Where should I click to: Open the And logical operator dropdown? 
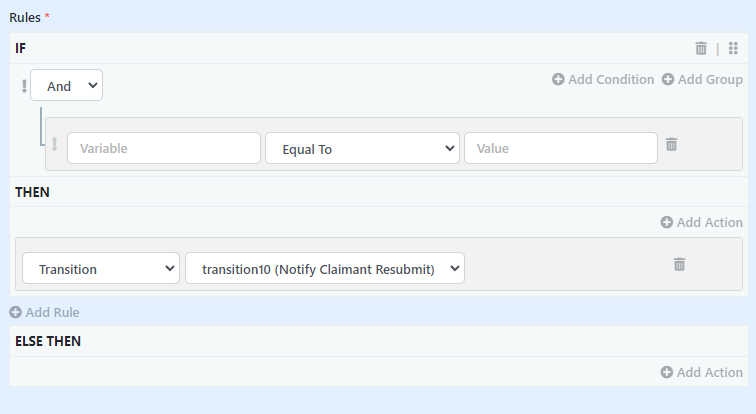point(67,85)
